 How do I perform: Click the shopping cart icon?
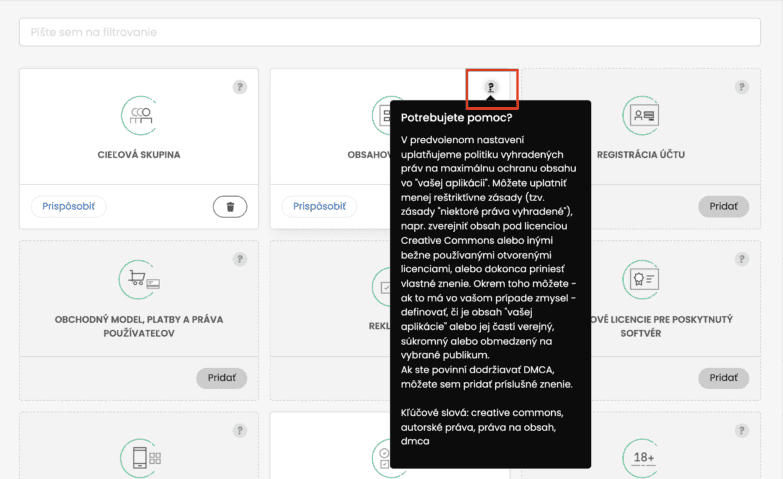click(138, 281)
